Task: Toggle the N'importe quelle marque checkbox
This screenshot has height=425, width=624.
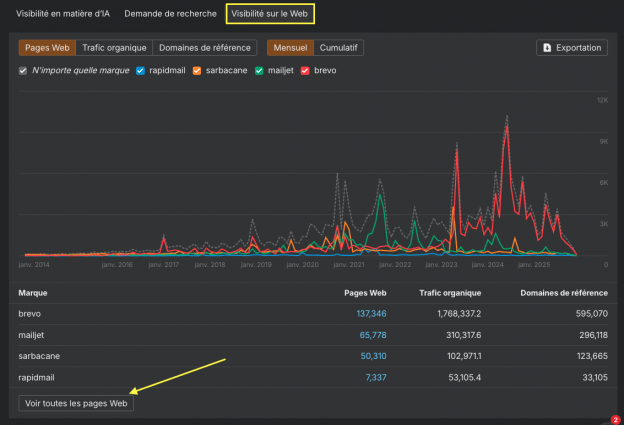Action: [23, 71]
